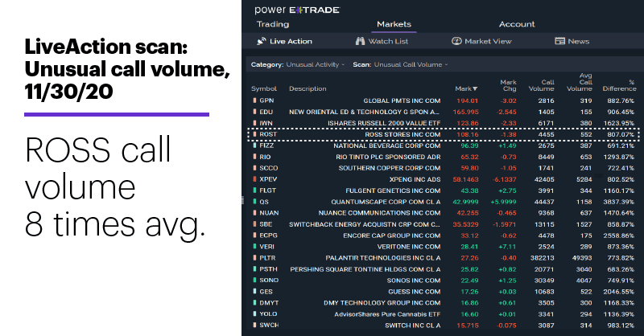The height and width of the screenshot is (336, 644).
Task: Click the ECPG symbol
Action: tap(269, 236)
